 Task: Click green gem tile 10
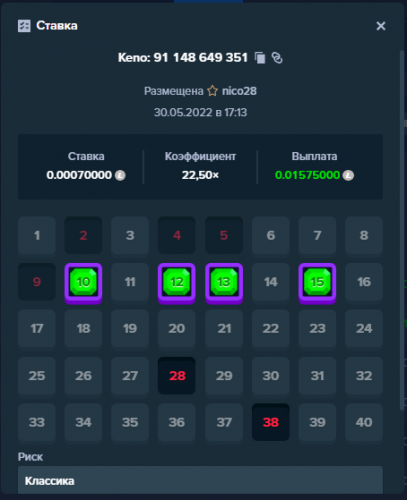pyautogui.click(x=83, y=283)
